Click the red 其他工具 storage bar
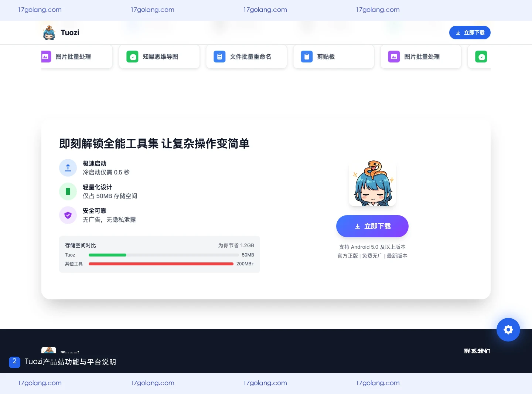 pos(161,264)
